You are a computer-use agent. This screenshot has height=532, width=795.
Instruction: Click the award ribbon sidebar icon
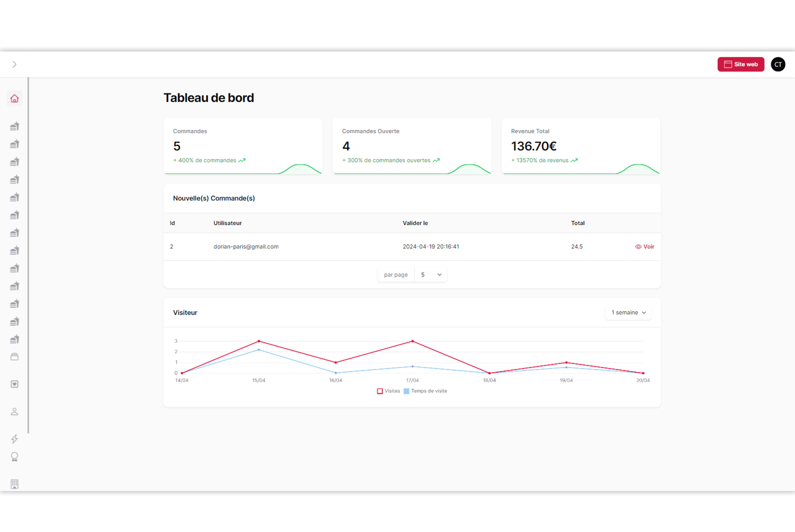(x=15, y=457)
